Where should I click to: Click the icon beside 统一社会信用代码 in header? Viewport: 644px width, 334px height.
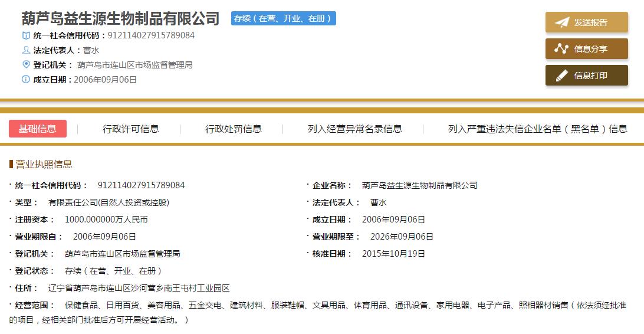(26, 35)
